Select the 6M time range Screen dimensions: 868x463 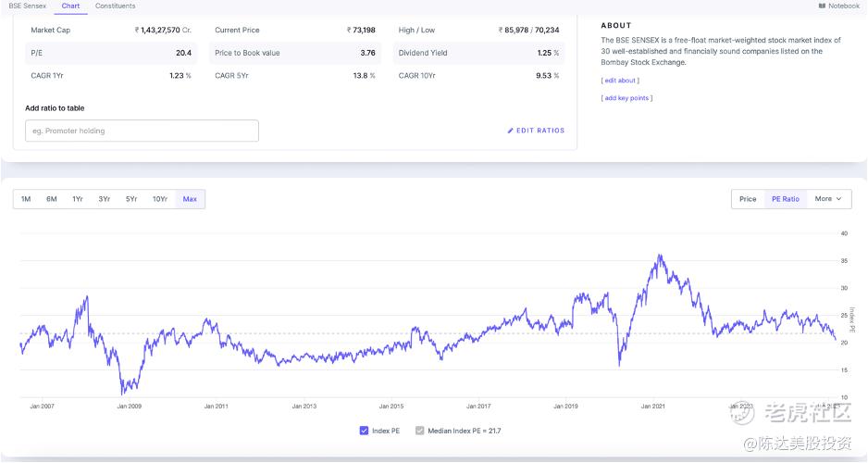click(x=52, y=199)
